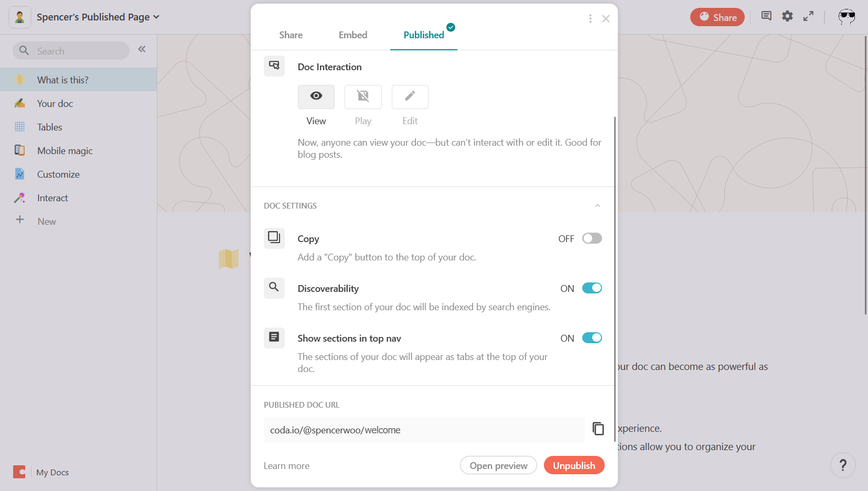Click the Customize chart icon
868x491 pixels.
20,174
